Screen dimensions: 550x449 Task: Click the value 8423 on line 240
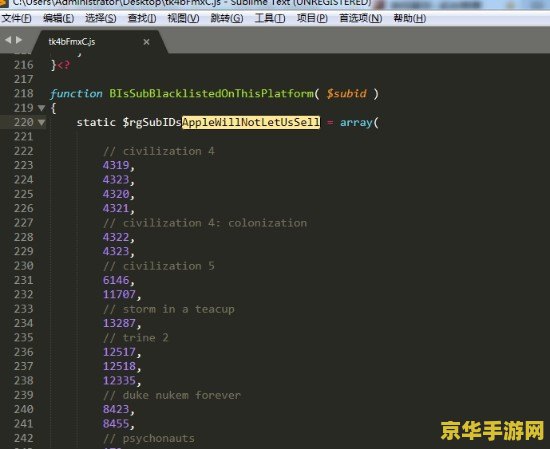click(116, 409)
